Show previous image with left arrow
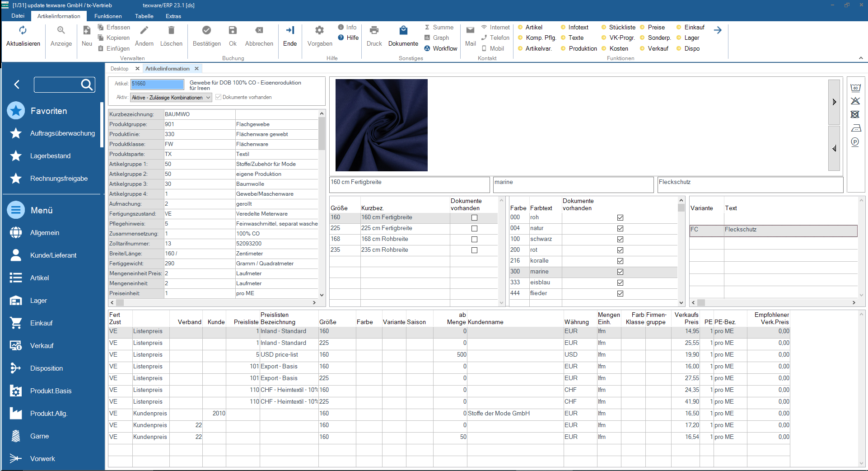The image size is (868, 471). tap(834, 148)
